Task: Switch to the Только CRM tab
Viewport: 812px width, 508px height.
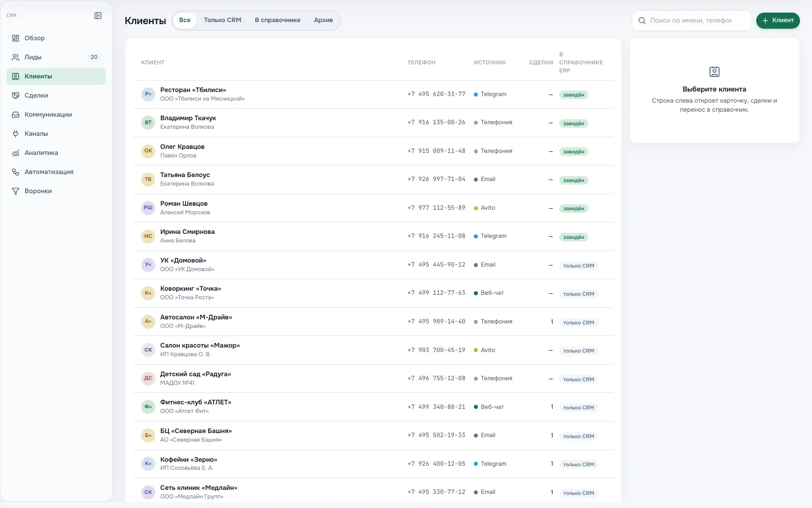Action: click(x=223, y=21)
